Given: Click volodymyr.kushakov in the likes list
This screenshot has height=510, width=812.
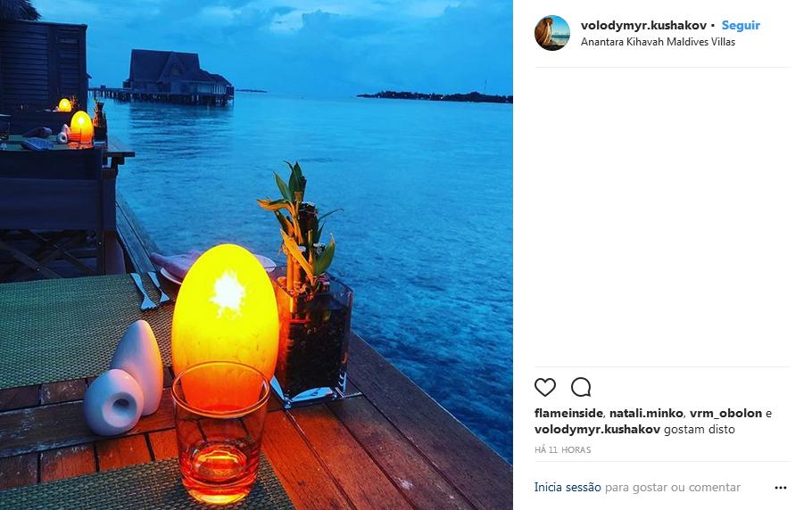Looking at the screenshot, I should [597, 430].
